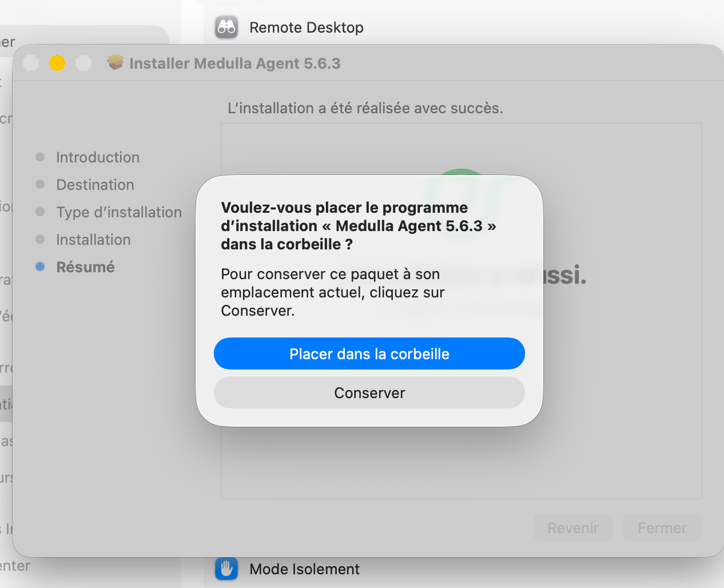Click the Placer dans la corbeille button

point(369,353)
